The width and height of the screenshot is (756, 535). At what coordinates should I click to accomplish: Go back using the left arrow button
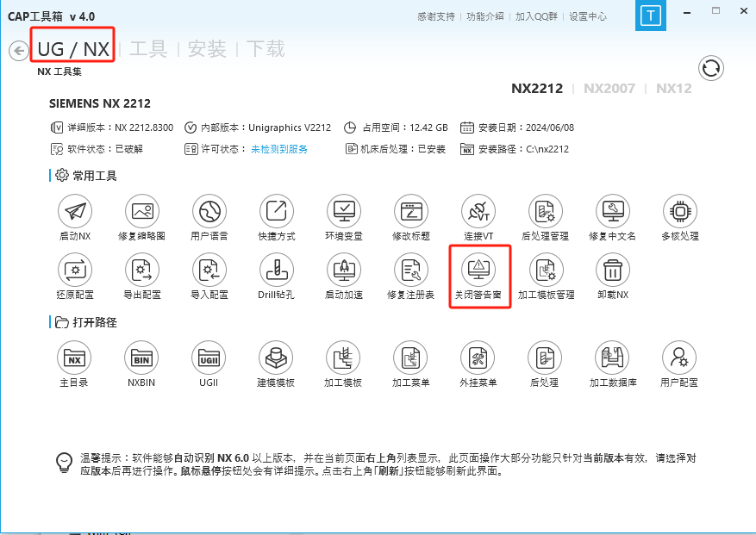(x=19, y=51)
